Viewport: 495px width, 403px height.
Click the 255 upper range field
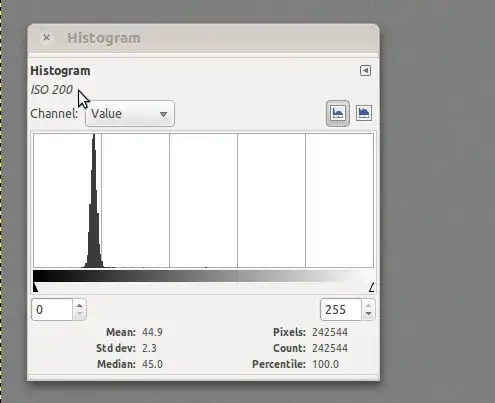[x=341, y=310]
